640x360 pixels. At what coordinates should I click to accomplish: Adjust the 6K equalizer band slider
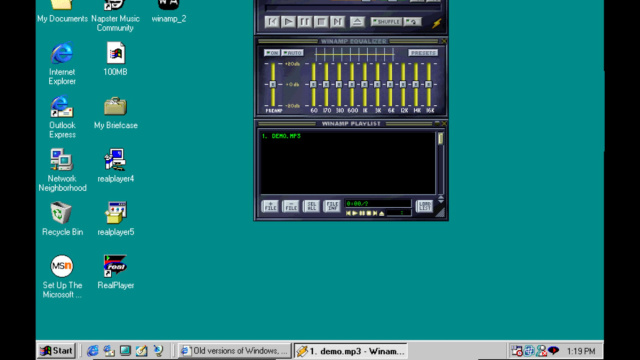pos(390,84)
